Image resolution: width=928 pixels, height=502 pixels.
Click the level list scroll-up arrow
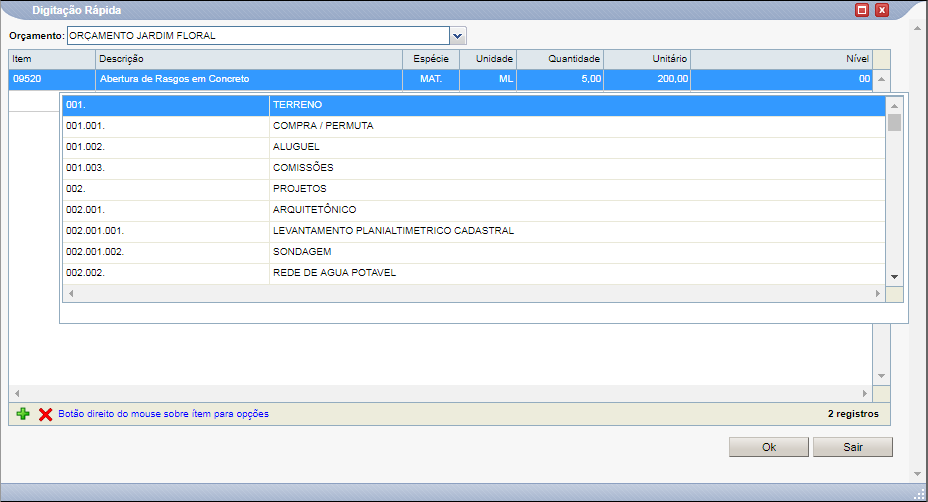894,105
